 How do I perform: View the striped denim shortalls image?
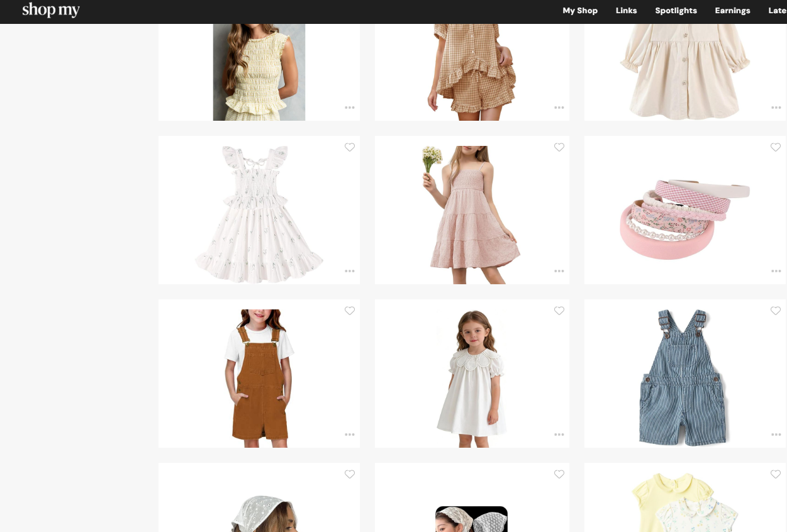(x=684, y=378)
